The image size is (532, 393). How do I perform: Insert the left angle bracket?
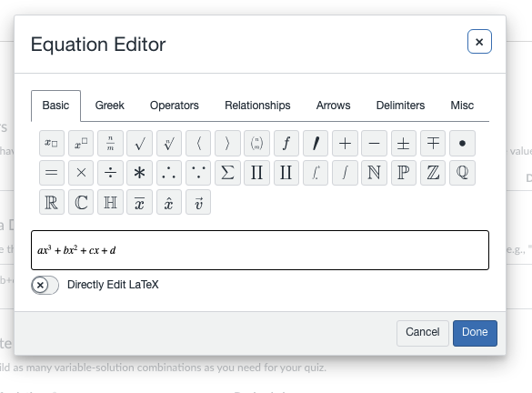pos(198,143)
